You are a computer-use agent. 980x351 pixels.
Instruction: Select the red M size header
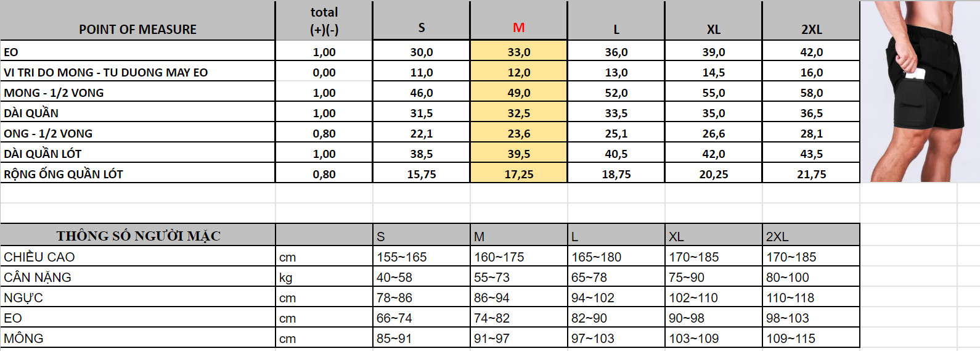point(518,21)
